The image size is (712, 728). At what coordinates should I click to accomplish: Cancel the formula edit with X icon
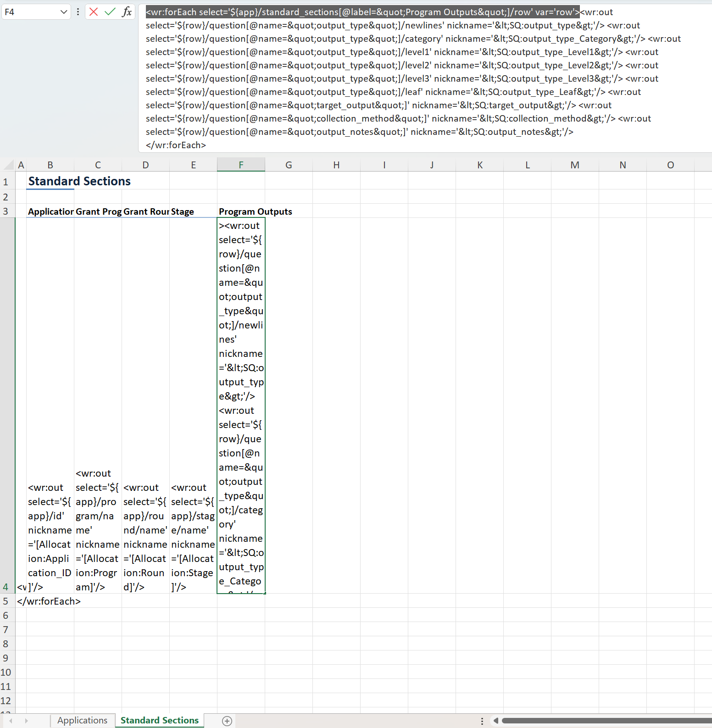point(94,12)
